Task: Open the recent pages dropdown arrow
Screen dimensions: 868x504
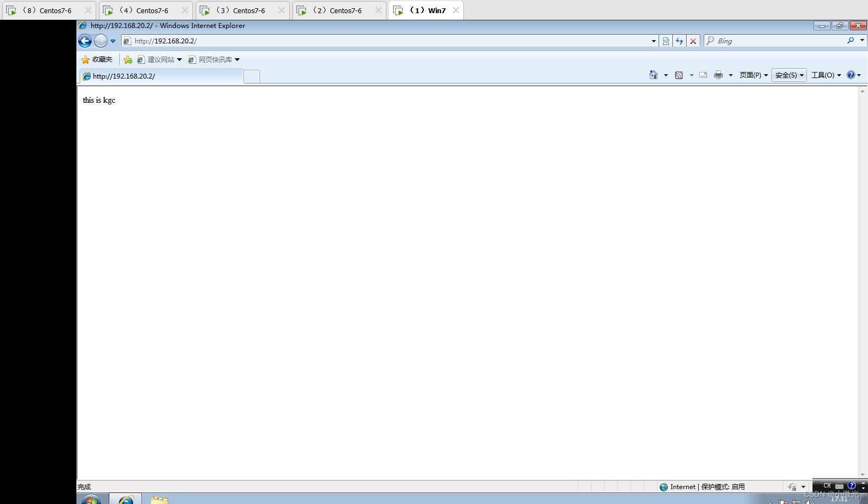Action: coord(113,41)
